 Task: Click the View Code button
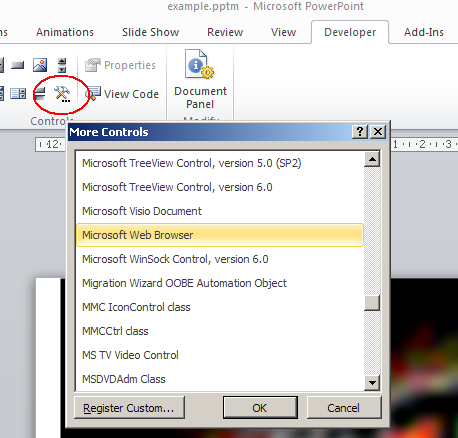tap(122, 94)
